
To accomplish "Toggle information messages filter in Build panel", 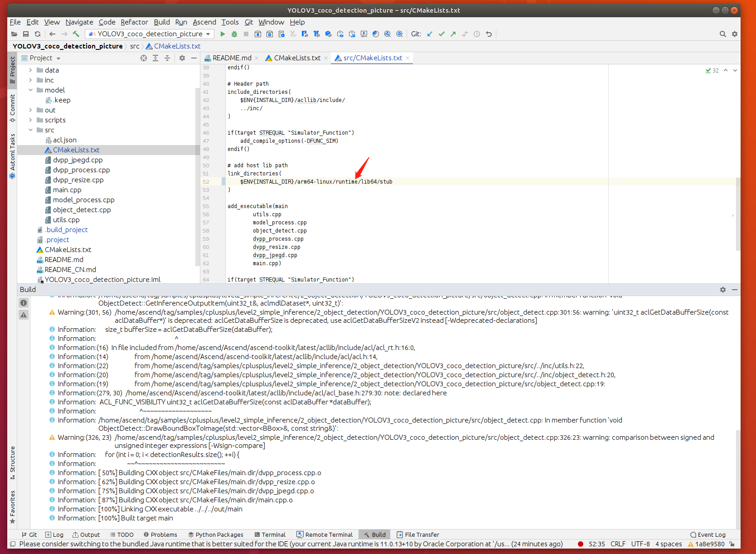I will point(24,303).
